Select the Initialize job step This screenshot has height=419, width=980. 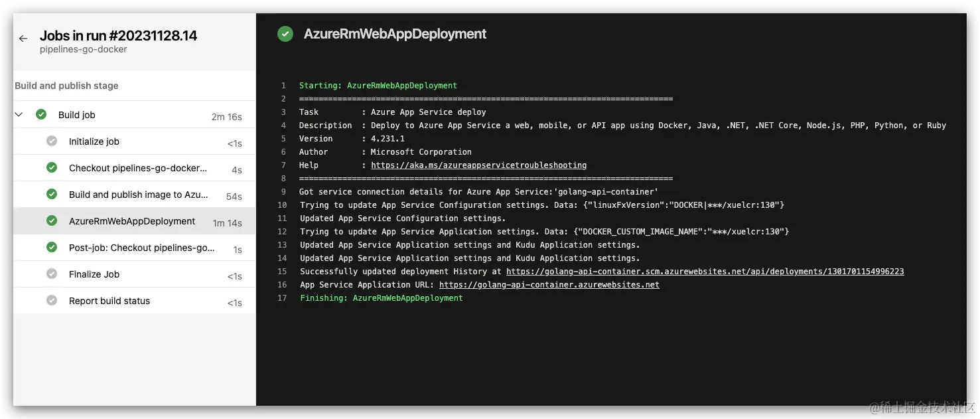134,141
